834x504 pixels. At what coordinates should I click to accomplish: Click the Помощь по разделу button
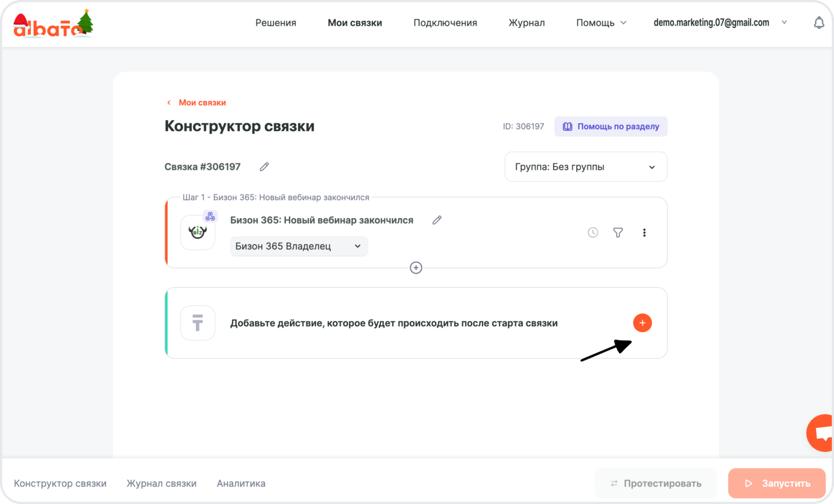(x=611, y=126)
